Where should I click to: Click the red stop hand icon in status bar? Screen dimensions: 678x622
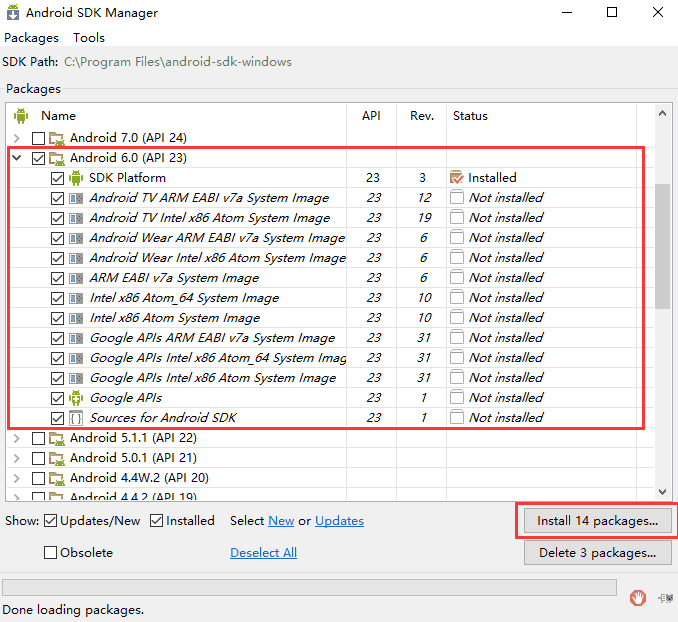point(638,598)
